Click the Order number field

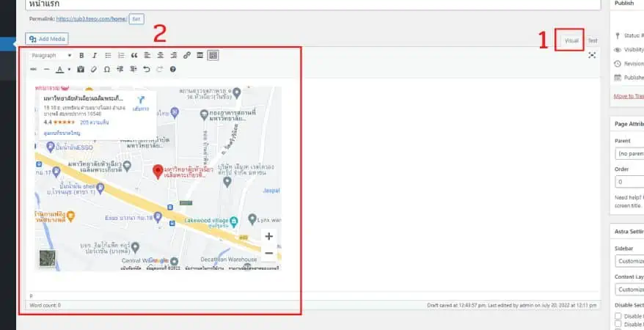tap(629, 182)
